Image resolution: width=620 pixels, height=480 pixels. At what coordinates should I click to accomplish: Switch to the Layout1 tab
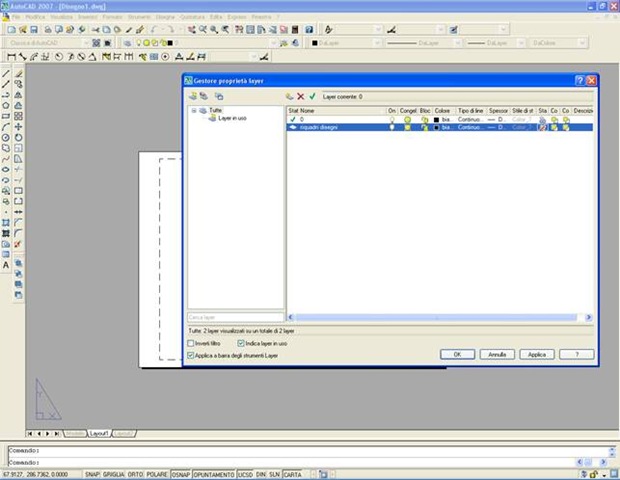[x=98, y=434]
